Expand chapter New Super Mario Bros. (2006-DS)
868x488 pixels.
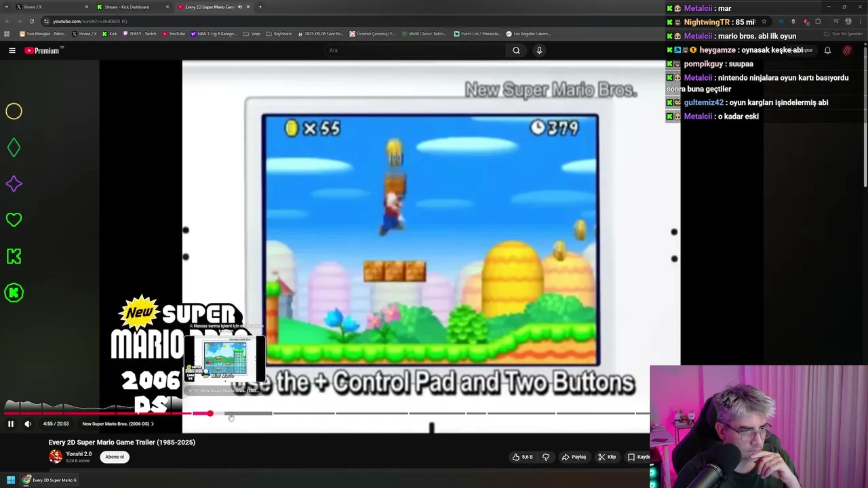pyautogui.click(x=118, y=424)
